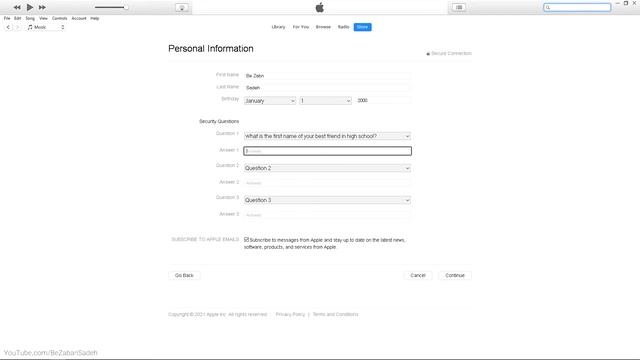
Task: Switch to the Library tab
Action: (278, 27)
